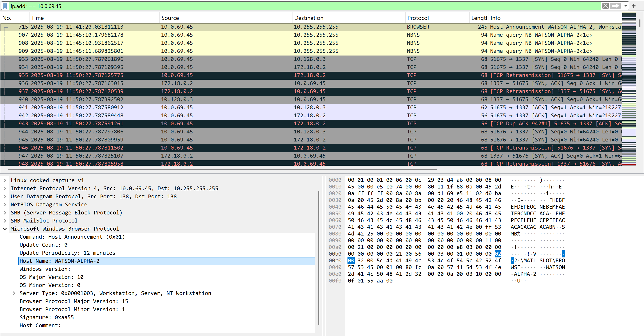Select the Signature 0xaa55 field

(x=47, y=317)
